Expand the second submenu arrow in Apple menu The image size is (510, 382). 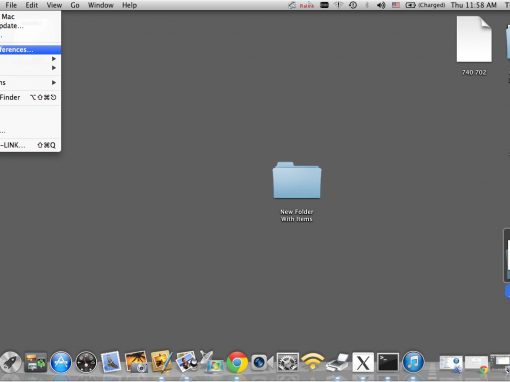click(54, 68)
